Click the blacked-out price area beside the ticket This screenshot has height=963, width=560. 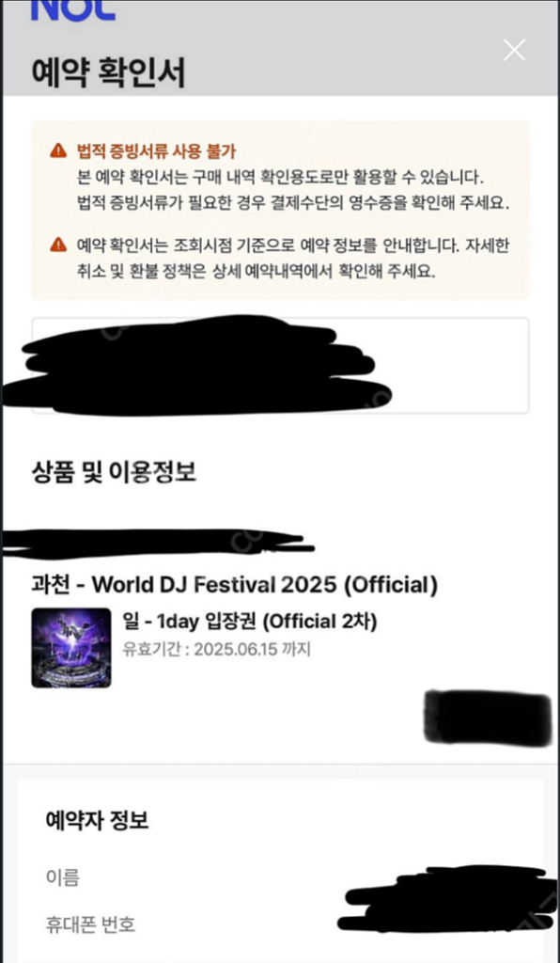(489, 717)
